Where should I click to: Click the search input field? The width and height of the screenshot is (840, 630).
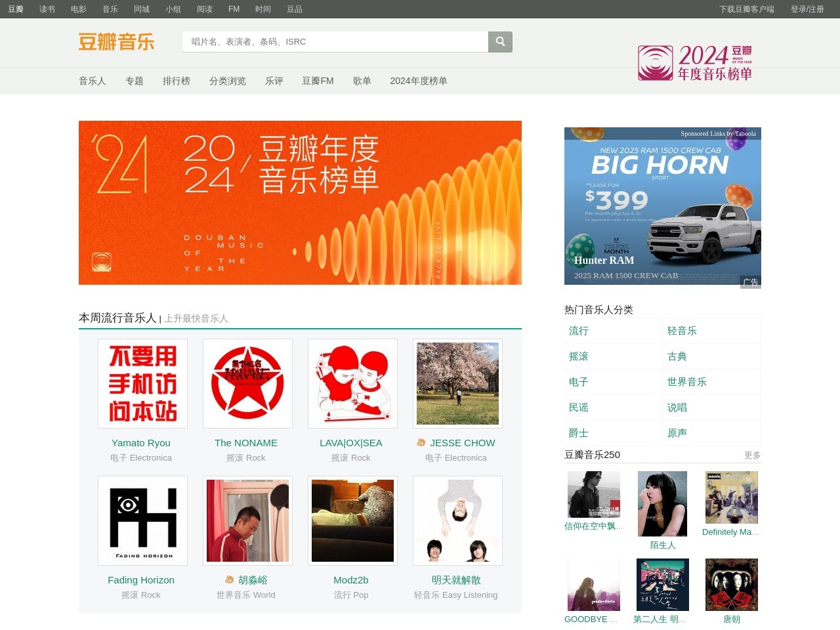coord(335,42)
